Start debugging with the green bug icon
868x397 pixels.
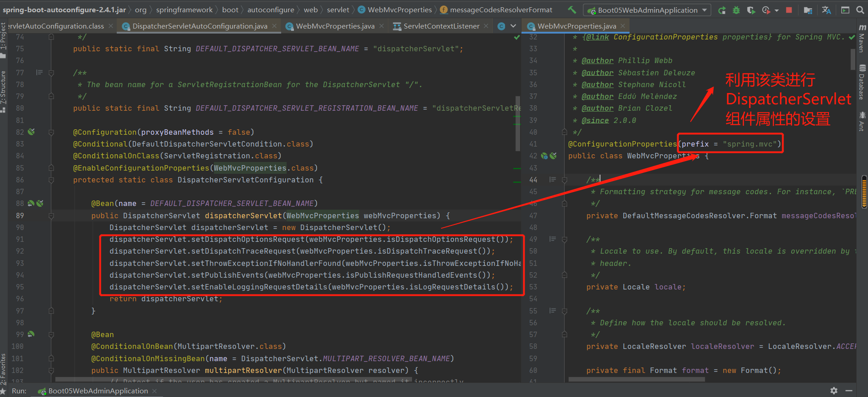coord(736,10)
